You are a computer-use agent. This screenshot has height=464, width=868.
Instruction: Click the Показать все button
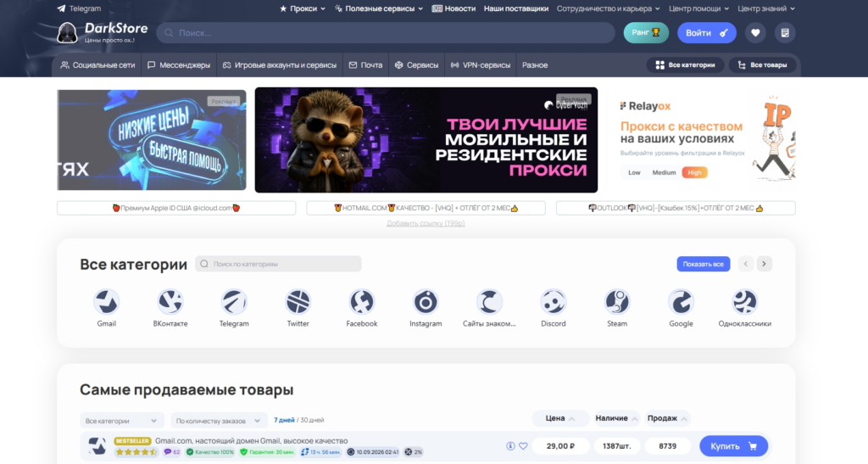point(703,264)
